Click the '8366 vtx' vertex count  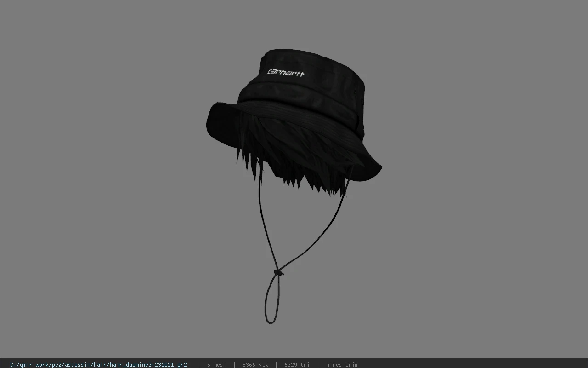click(255, 365)
